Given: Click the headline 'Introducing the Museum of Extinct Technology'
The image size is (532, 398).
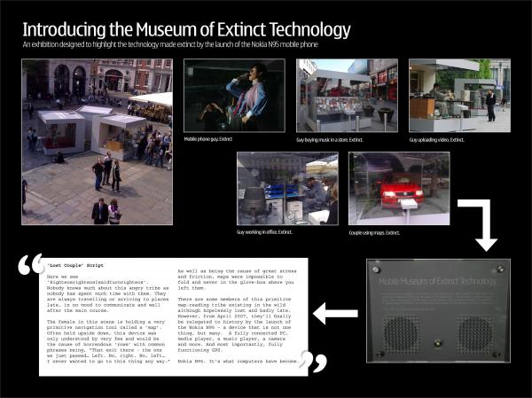Looking at the screenshot, I should pyautogui.click(x=186, y=29).
